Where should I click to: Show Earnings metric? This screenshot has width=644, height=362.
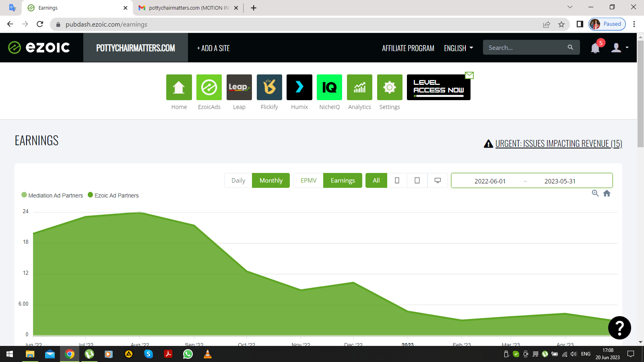point(343,181)
